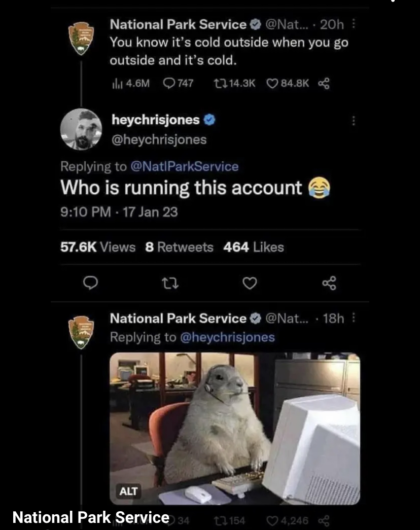Retweet the heychrisjones reply
The height and width of the screenshot is (530, 420).
pos(170,283)
